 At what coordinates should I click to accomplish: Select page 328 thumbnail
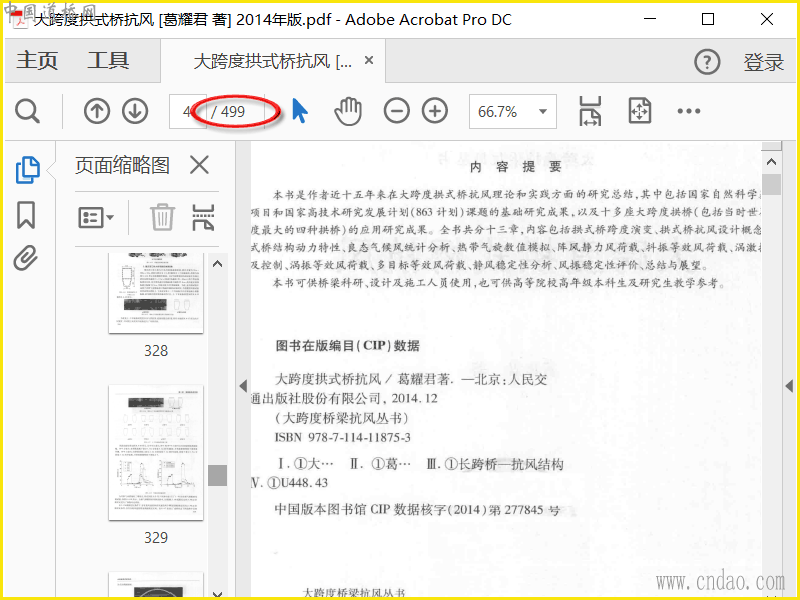click(156, 292)
